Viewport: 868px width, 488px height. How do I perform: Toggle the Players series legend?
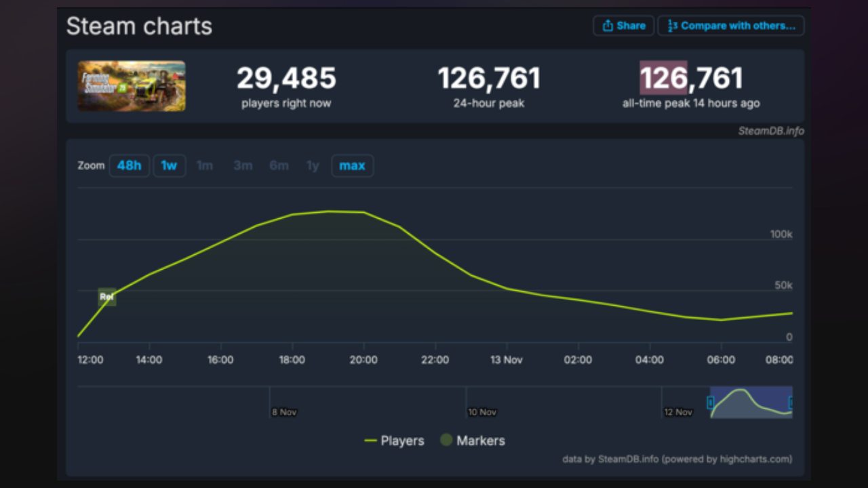394,441
